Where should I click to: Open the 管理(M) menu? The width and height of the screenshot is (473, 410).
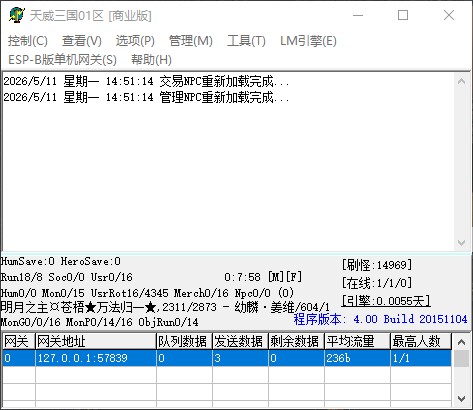(191, 41)
